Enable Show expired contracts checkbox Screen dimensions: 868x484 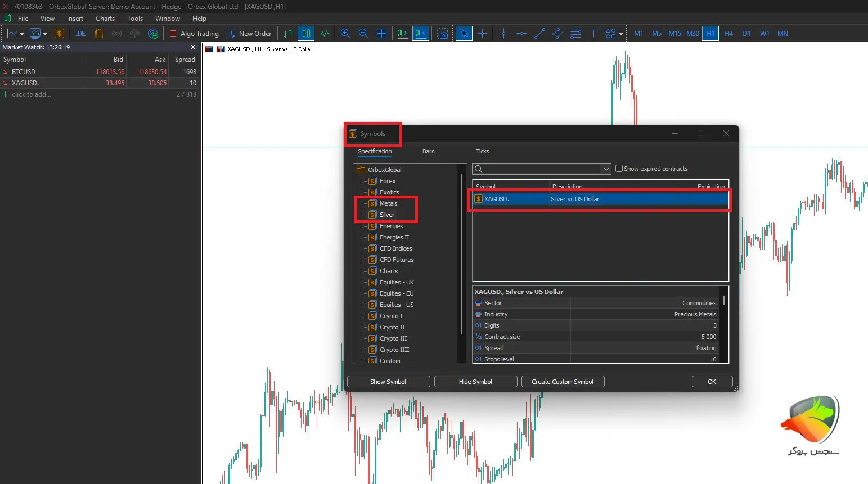619,169
